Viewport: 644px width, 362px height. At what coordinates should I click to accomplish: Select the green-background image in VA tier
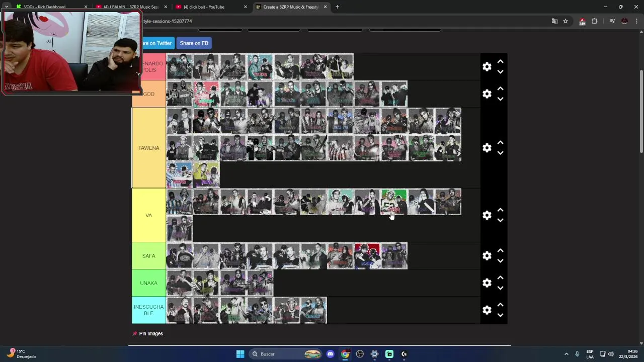tap(394, 202)
